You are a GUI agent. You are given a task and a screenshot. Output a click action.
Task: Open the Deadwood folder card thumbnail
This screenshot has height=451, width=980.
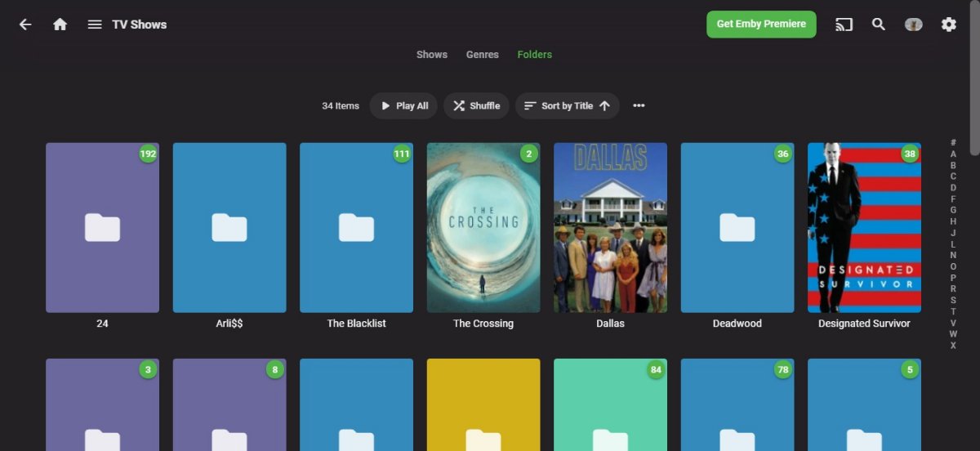coord(737,228)
